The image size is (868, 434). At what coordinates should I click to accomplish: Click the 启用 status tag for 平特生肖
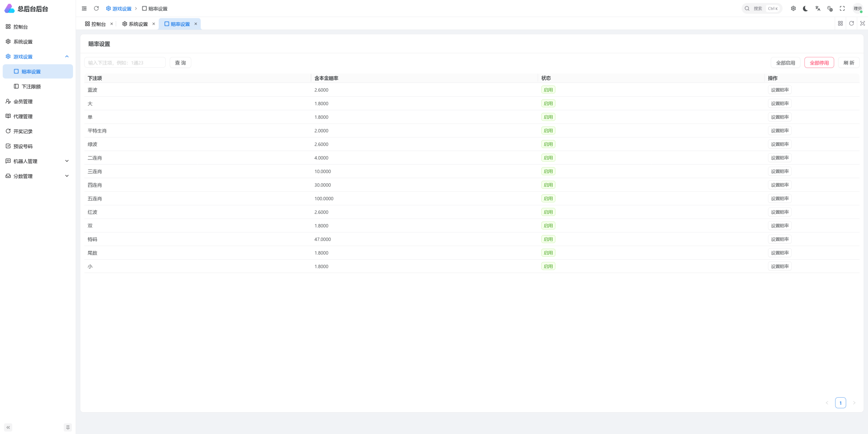[x=548, y=131]
